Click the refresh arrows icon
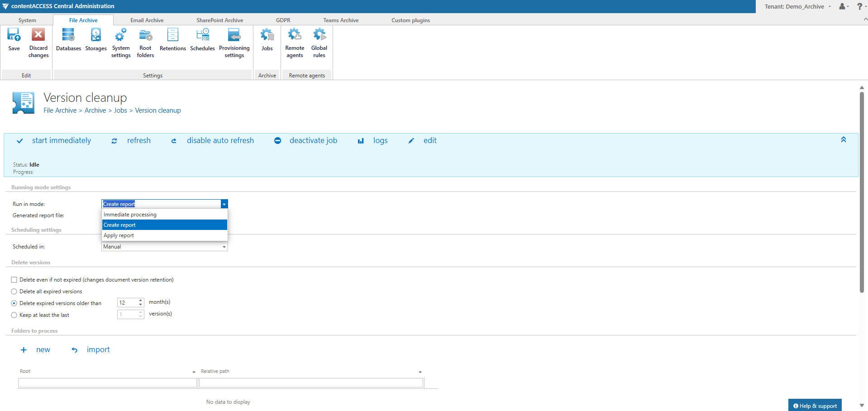This screenshot has width=868, height=411. coord(114,141)
